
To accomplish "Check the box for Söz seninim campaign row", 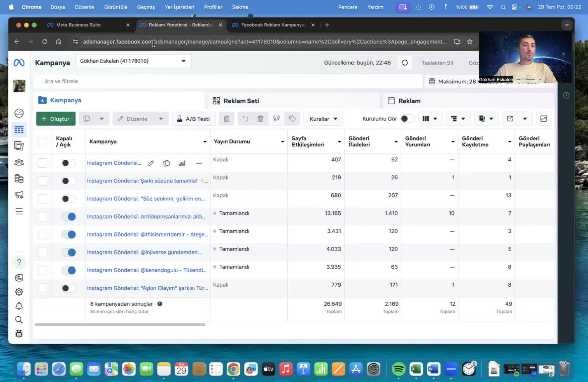I will pyautogui.click(x=42, y=199).
